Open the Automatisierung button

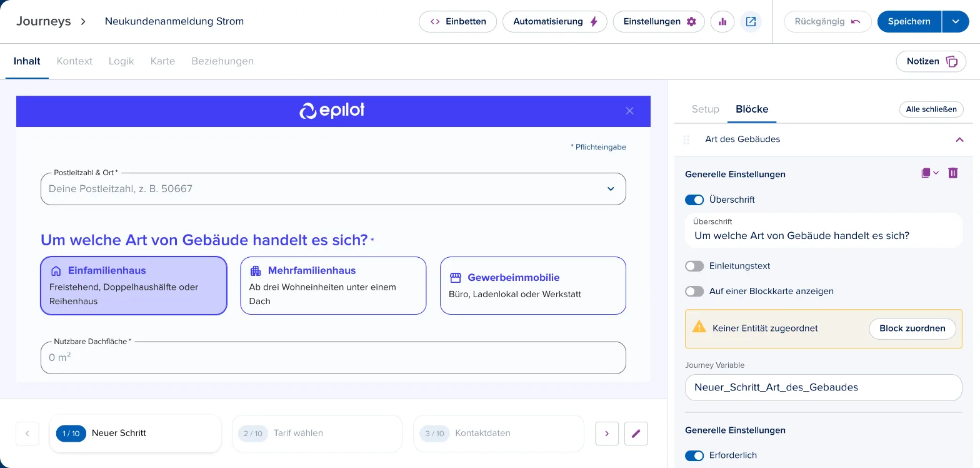click(x=555, y=21)
